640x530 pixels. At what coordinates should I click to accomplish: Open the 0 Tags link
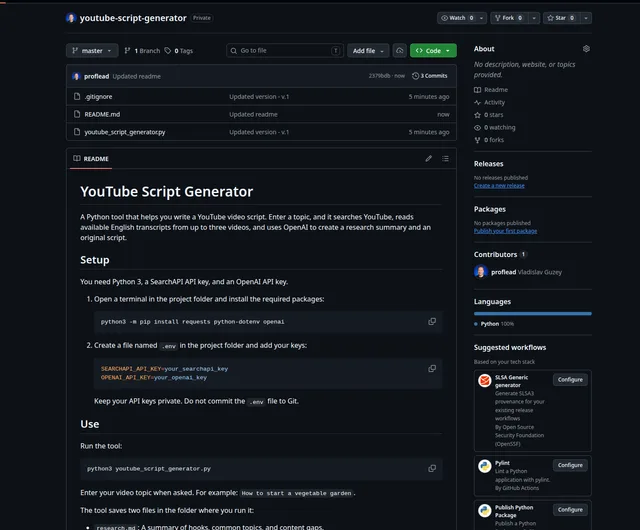(x=179, y=51)
